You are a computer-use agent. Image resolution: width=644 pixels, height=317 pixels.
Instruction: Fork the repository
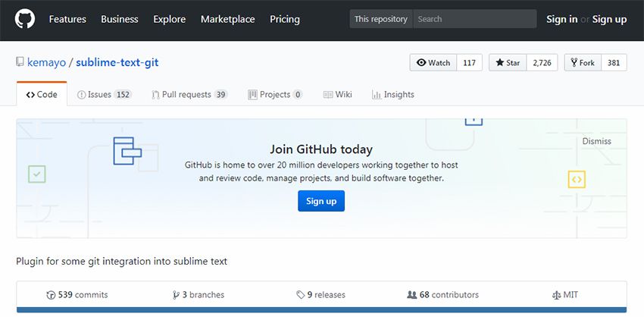583,63
